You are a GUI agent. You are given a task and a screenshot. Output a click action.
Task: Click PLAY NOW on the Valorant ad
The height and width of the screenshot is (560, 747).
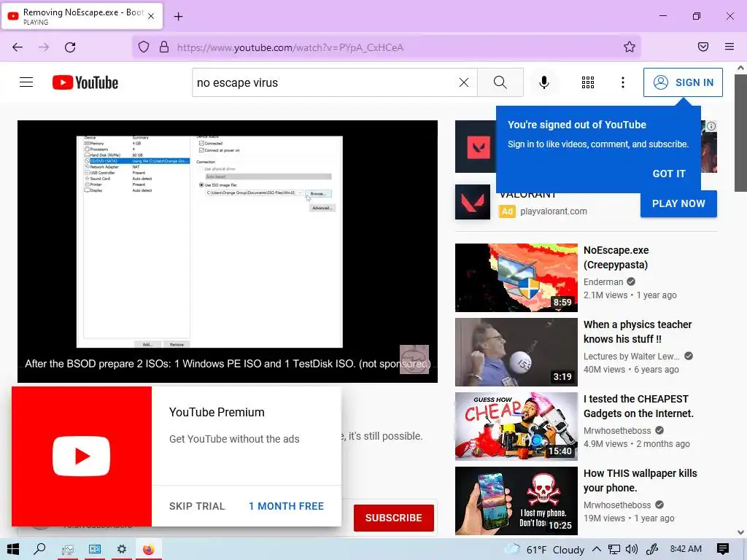(x=678, y=204)
